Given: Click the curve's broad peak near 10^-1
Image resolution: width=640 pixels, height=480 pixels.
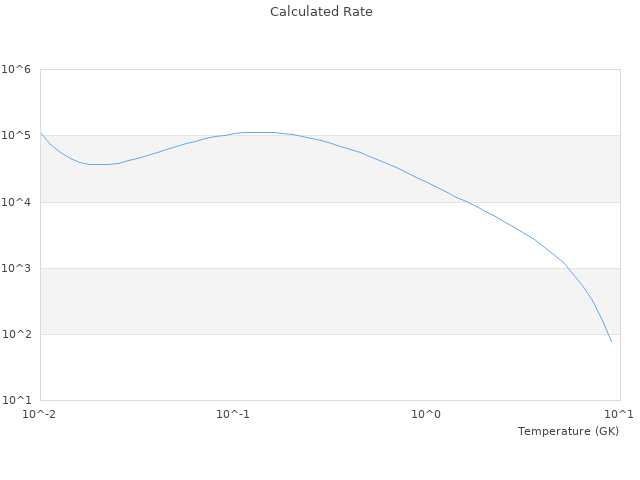Looking at the screenshot, I should 255,132.
